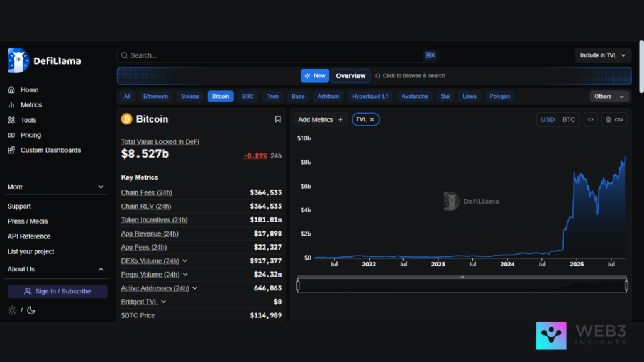This screenshot has width=644, height=362.
Task: Bookmark the Bitcoin chain
Action: [x=278, y=119]
